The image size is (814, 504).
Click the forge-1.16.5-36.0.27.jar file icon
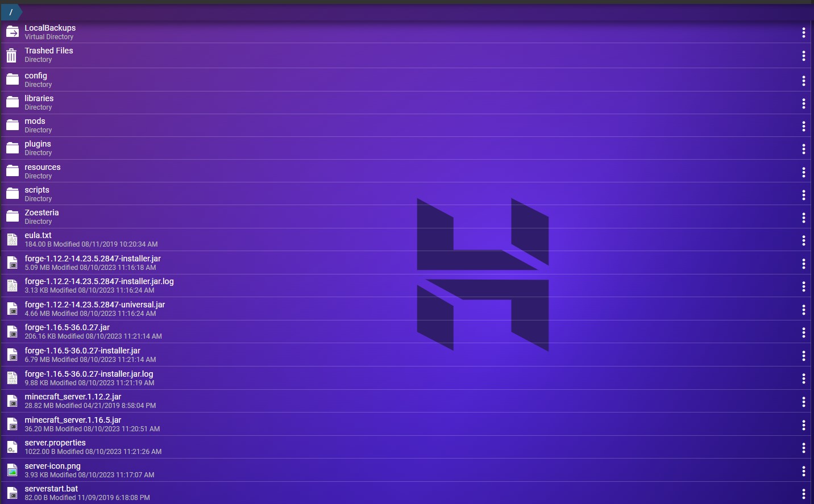point(13,332)
